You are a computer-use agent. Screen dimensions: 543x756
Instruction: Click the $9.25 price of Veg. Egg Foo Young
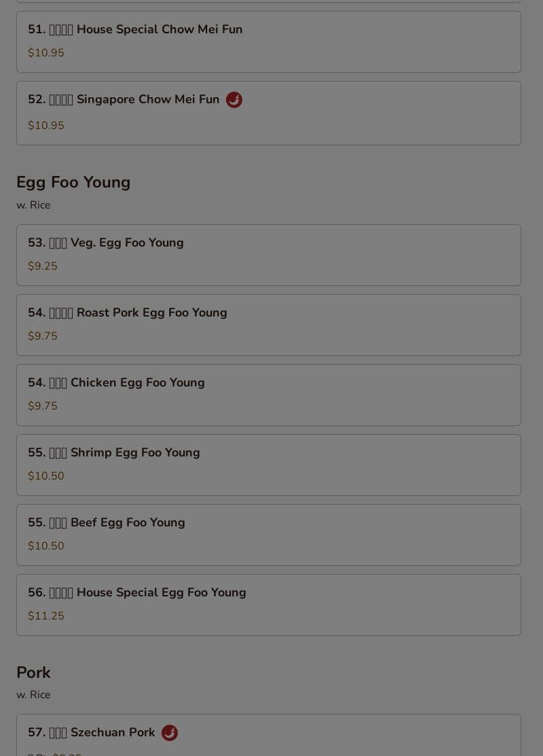(43, 266)
